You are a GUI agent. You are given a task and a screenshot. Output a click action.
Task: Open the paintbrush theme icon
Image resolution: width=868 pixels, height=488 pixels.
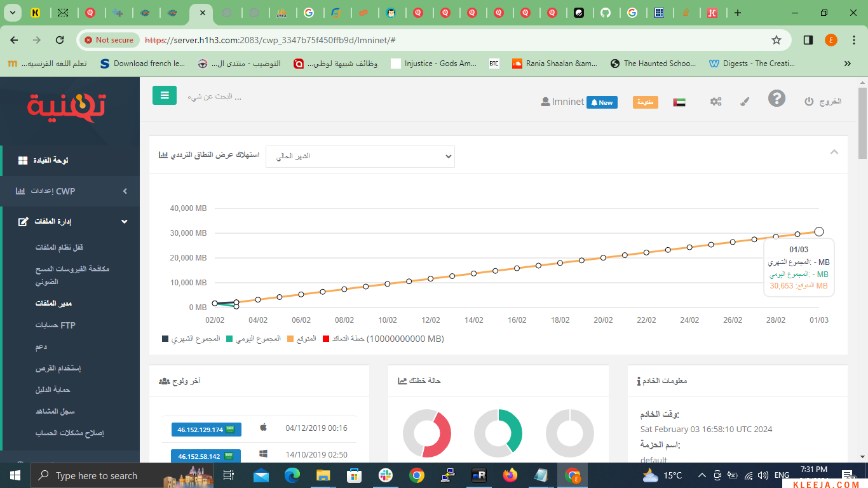pos(745,102)
